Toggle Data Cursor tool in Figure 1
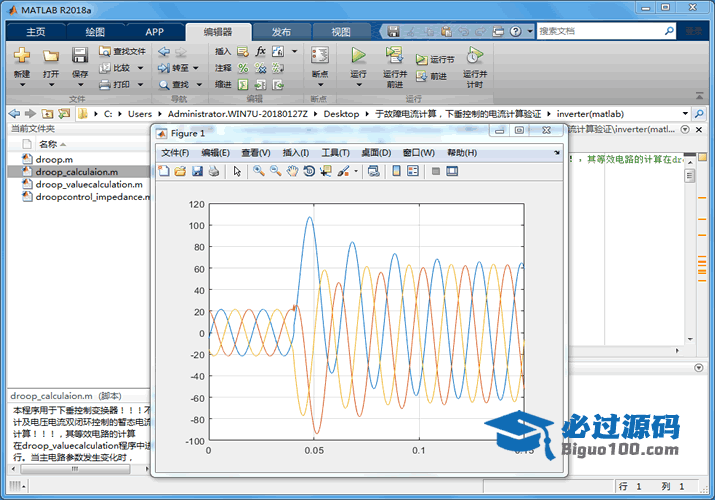This screenshot has width=715, height=500. (x=326, y=171)
